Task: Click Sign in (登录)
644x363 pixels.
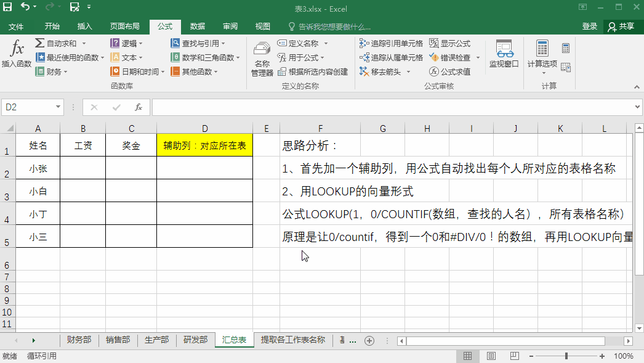Action: (589, 27)
